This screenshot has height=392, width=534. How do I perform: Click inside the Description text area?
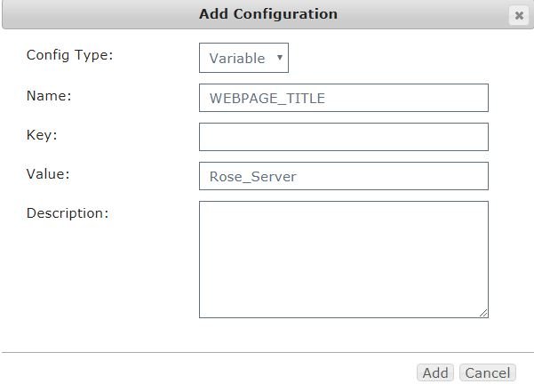click(x=344, y=260)
